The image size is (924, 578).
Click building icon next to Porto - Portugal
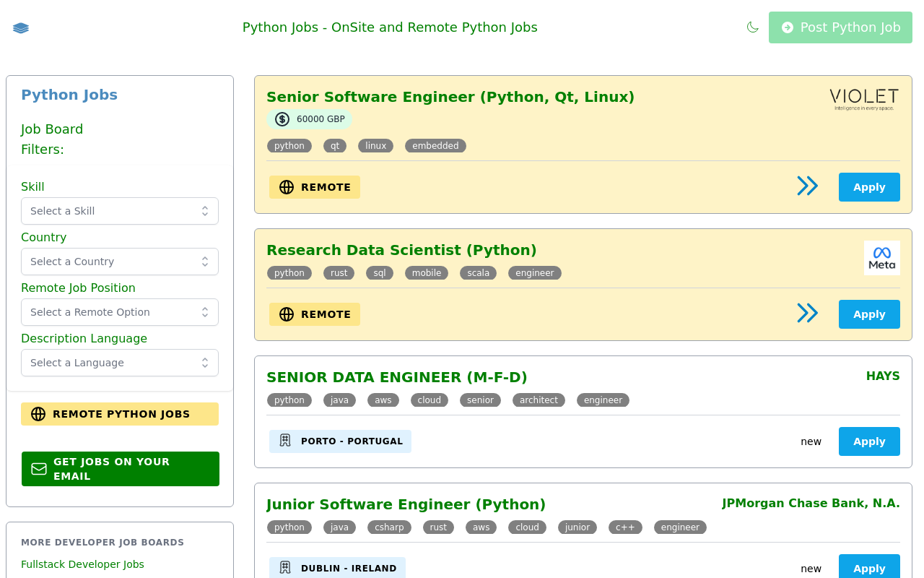285,441
